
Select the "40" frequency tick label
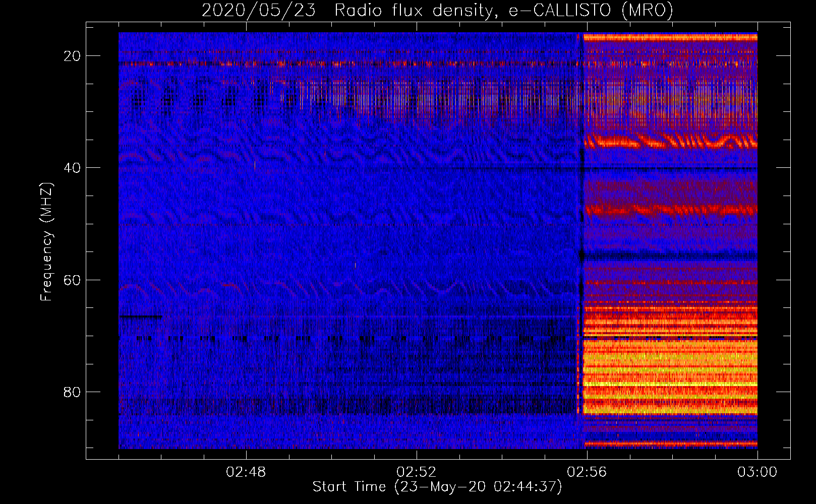(73, 168)
